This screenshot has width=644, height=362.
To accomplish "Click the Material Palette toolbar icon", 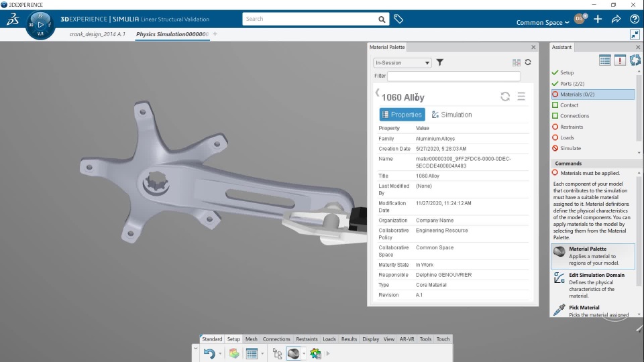I will [x=293, y=353].
